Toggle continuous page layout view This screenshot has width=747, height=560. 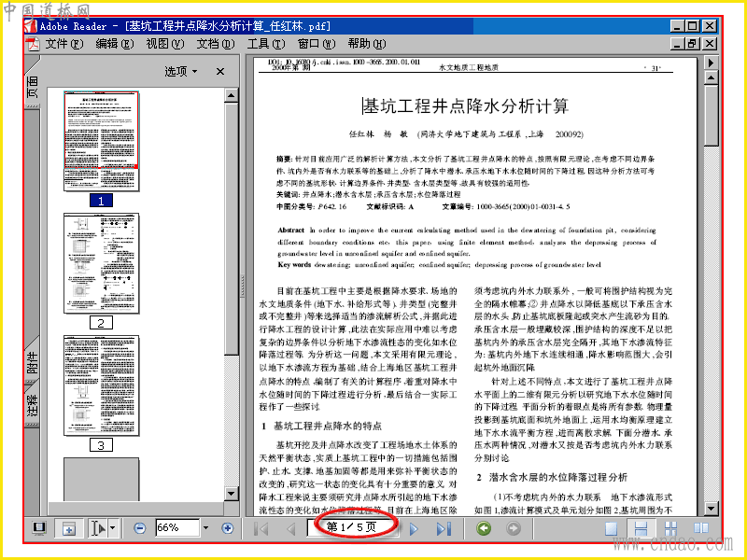641,528
